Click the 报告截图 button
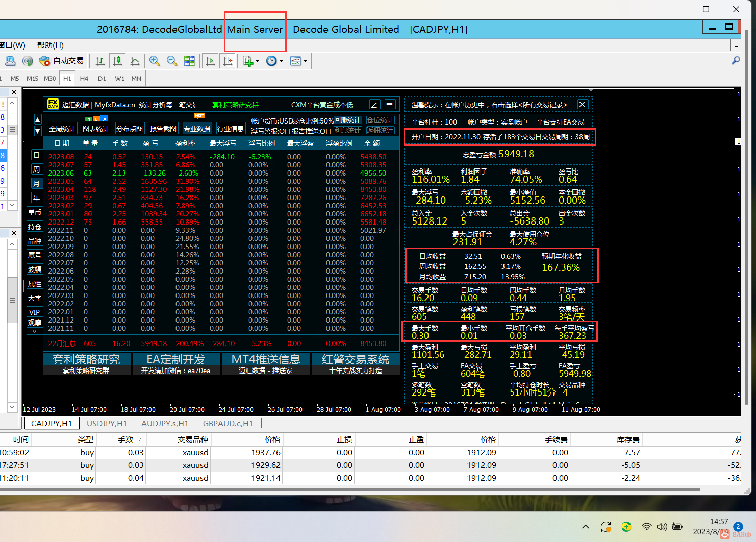 tap(163, 129)
